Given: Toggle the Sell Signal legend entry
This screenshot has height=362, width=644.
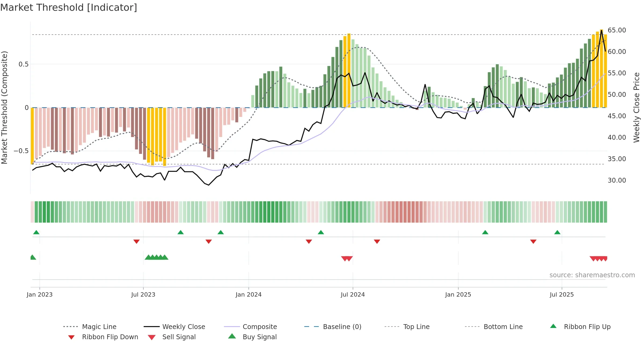Looking at the screenshot, I should tap(172, 337).
